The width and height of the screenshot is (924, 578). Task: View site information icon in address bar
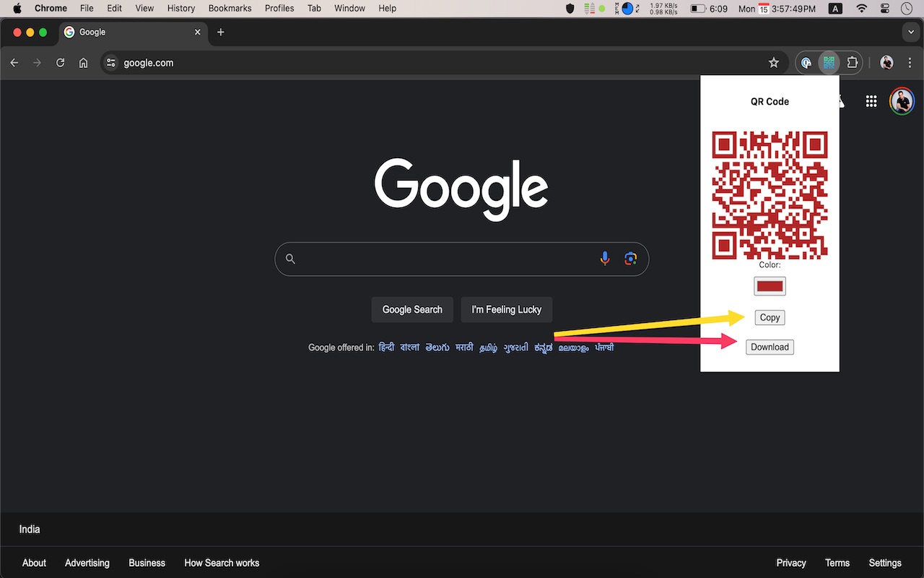(x=111, y=63)
